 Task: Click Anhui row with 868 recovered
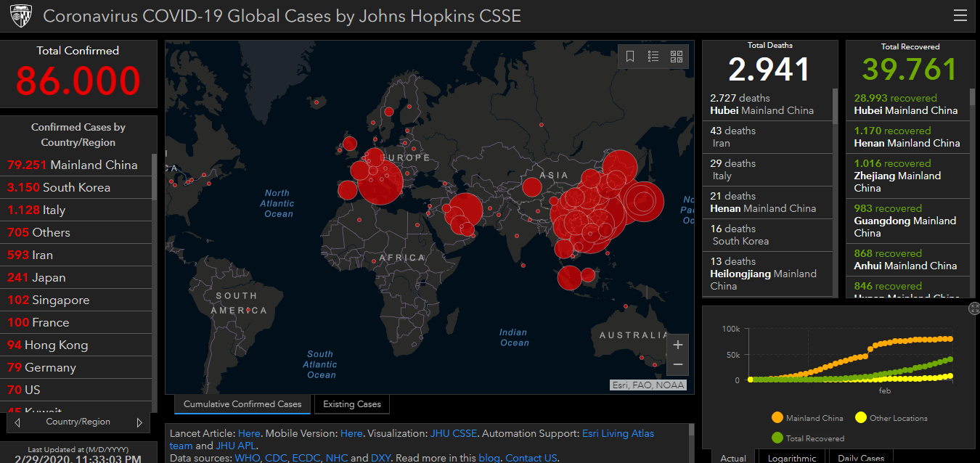[908, 260]
